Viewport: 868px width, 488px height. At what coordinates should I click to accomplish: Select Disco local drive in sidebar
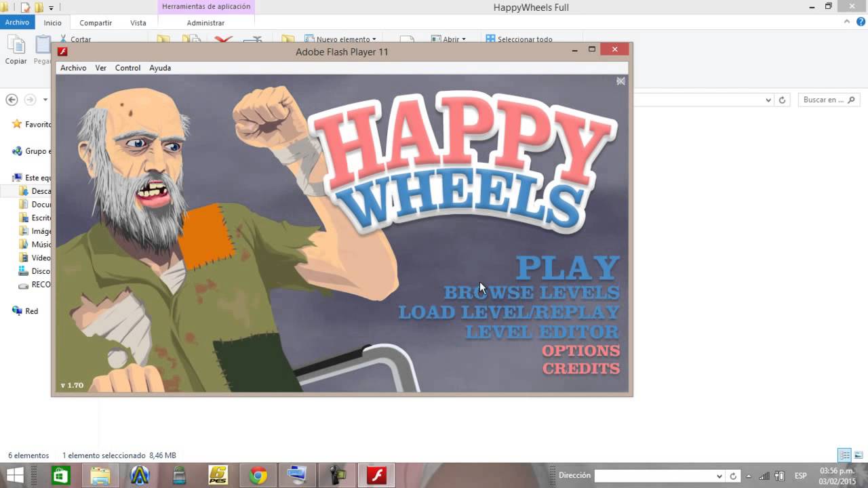click(x=35, y=271)
